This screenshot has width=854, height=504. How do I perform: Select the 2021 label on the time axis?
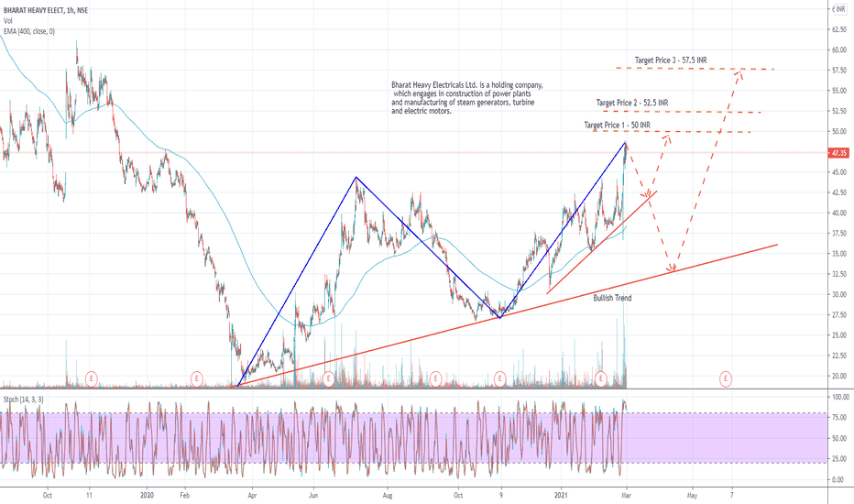pos(562,495)
